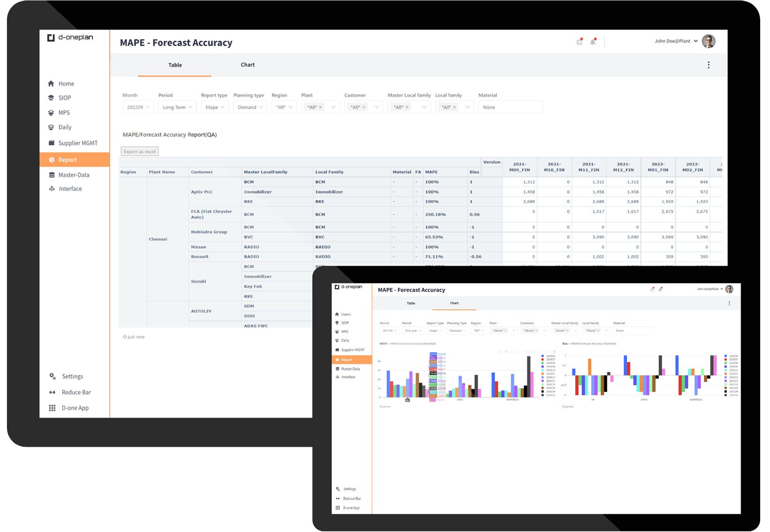Screen dimensions: 770x532
Task: Expand the Period dropdown set to Long Term
Action: (177, 107)
